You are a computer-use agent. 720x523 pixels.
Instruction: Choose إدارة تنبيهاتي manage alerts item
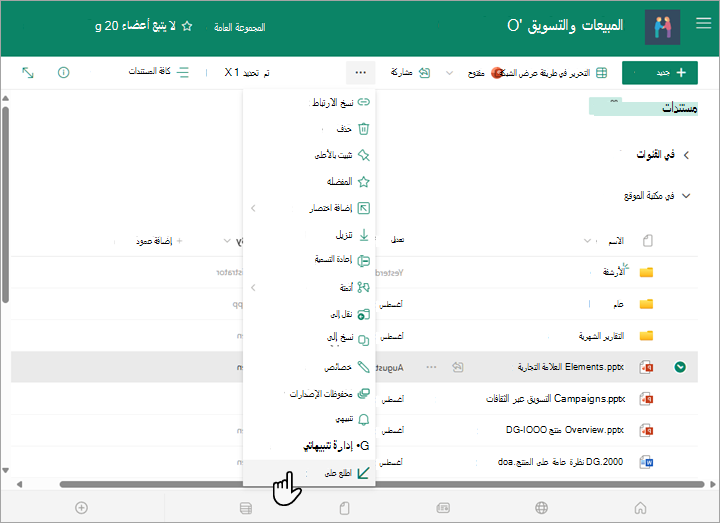point(309,446)
